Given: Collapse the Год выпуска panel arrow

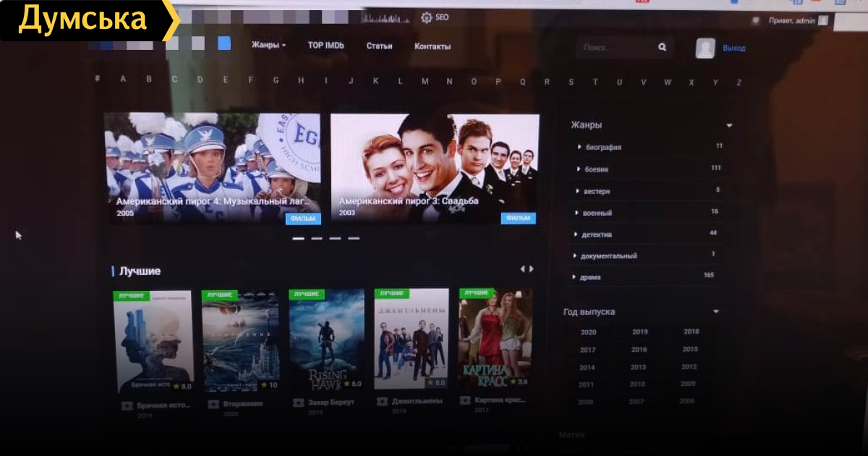Looking at the screenshot, I should (x=716, y=312).
